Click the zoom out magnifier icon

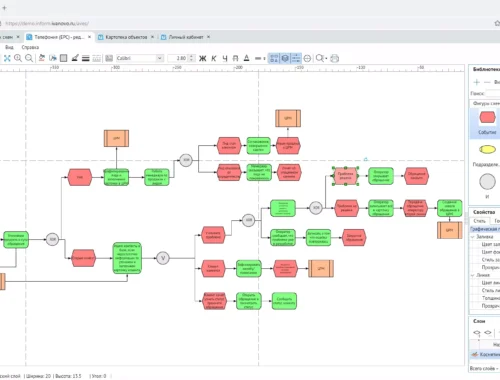[29, 58]
